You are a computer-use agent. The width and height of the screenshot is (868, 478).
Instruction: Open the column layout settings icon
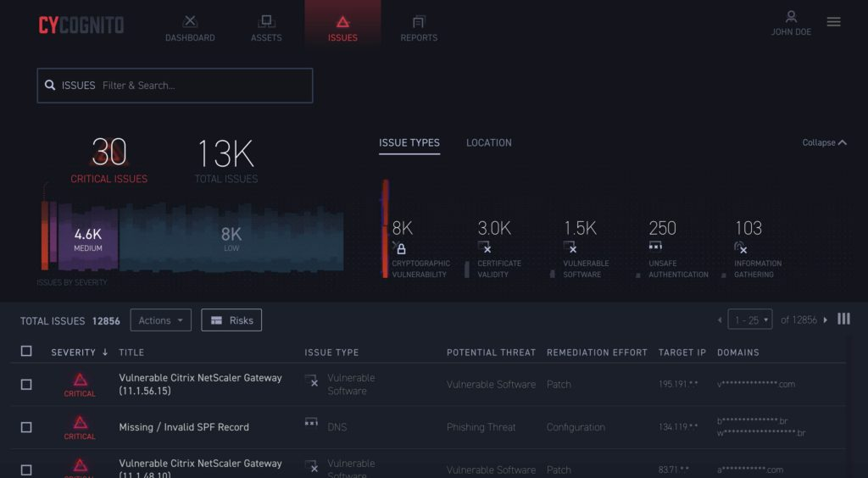coord(843,319)
